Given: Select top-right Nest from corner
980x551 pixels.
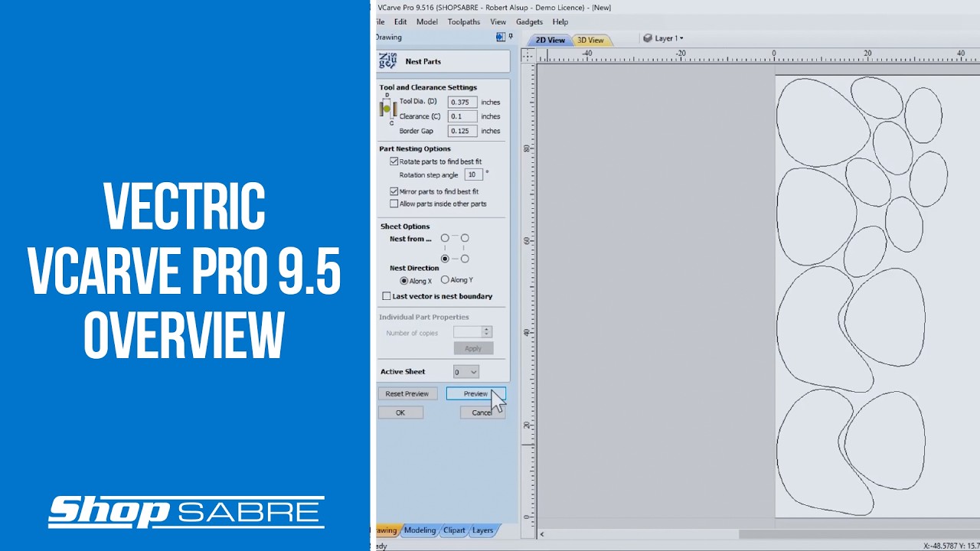Looking at the screenshot, I should [465, 238].
